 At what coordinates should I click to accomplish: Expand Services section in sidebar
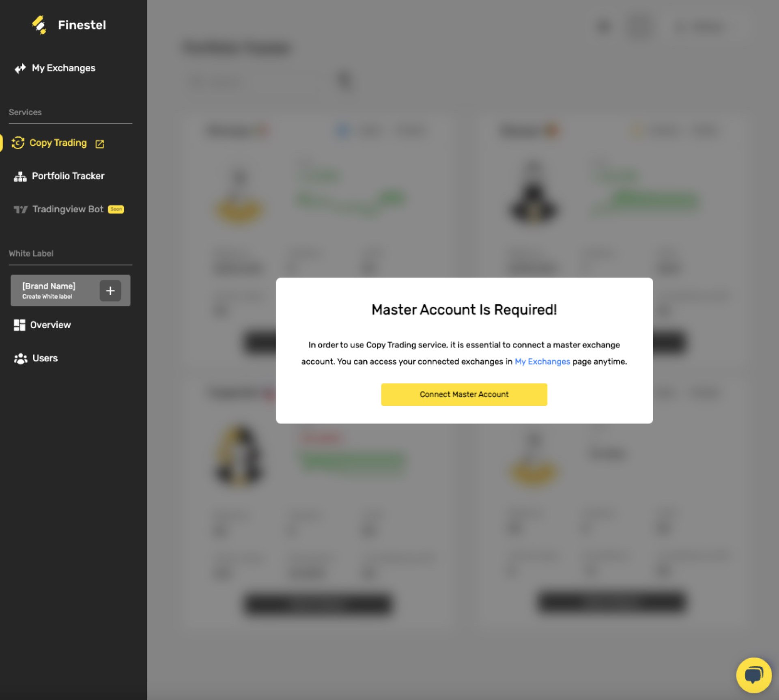point(25,112)
